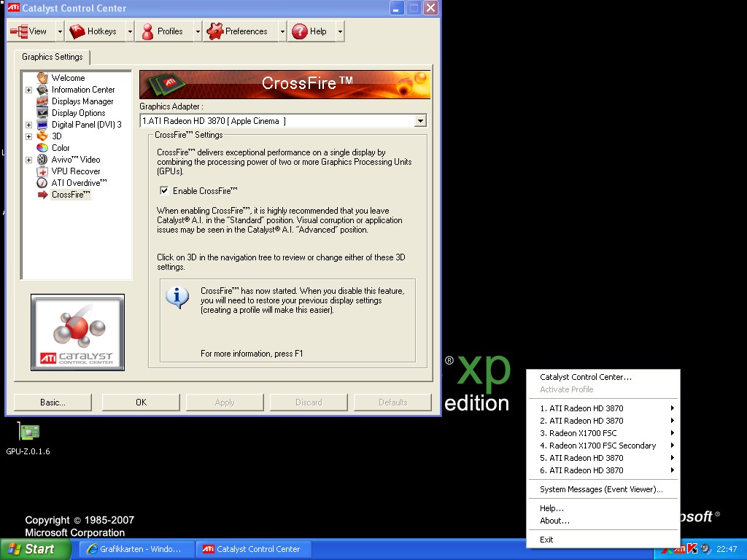Click the Profiles person icon

[147, 31]
